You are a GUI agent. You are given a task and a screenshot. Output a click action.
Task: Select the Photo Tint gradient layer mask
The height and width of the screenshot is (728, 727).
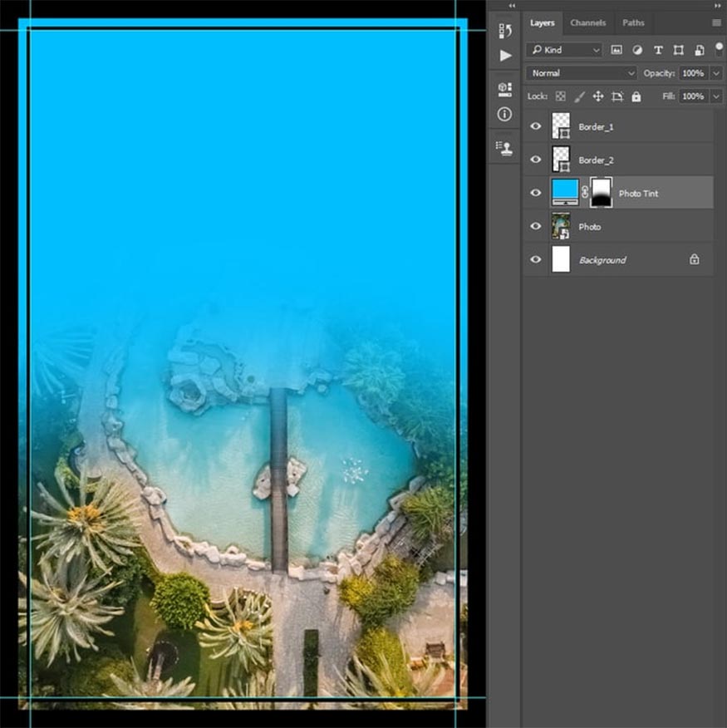(602, 192)
